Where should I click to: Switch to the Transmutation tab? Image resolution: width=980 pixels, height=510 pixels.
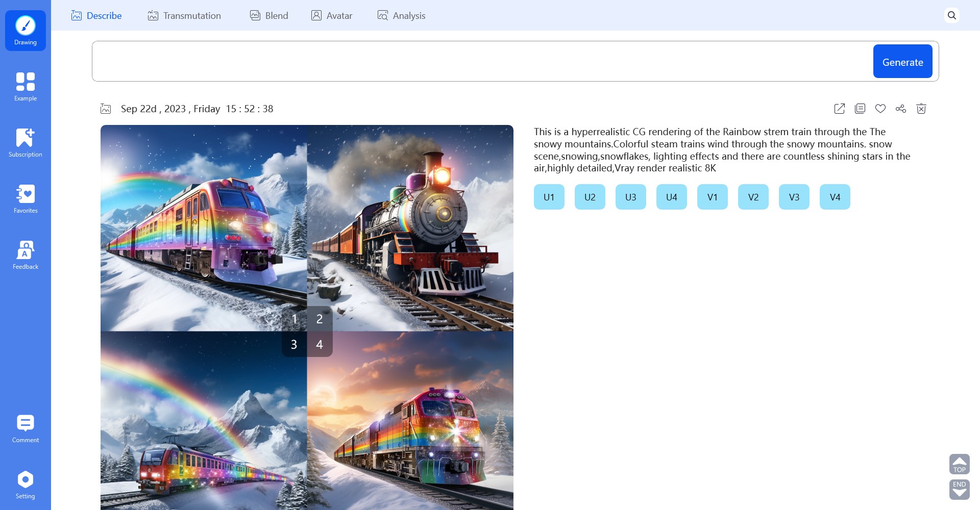coord(184,16)
